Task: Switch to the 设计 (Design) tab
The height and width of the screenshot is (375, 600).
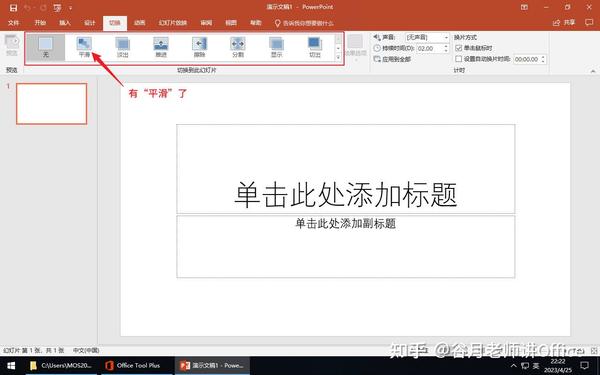Action: [x=90, y=23]
